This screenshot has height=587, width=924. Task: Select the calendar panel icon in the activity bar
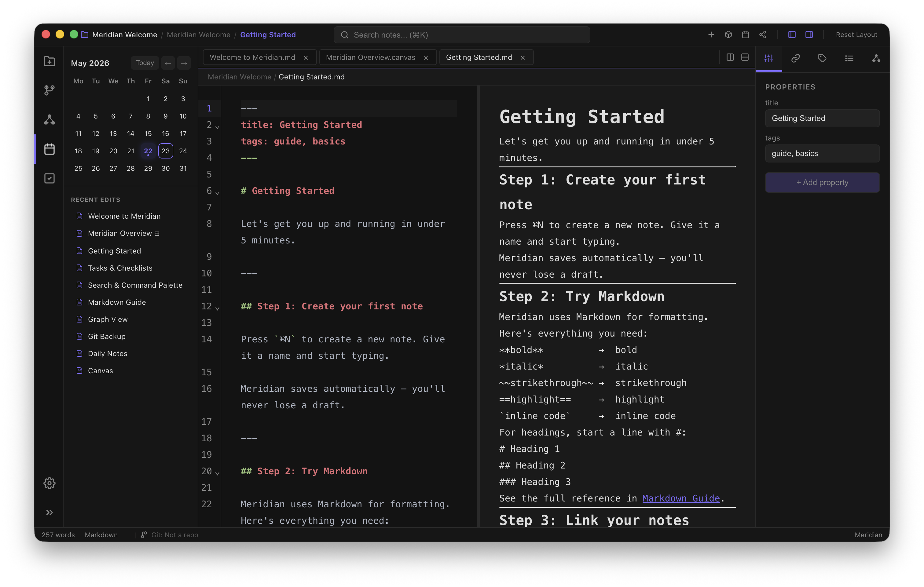(50, 149)
